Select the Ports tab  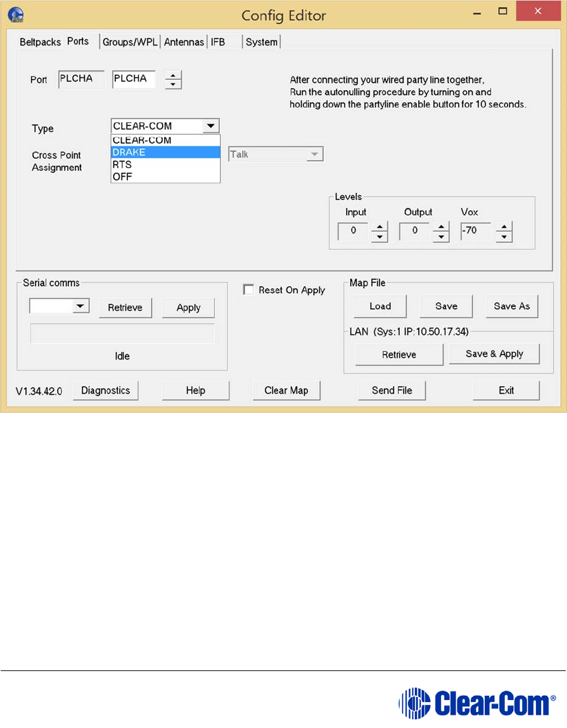pos(78,41)
